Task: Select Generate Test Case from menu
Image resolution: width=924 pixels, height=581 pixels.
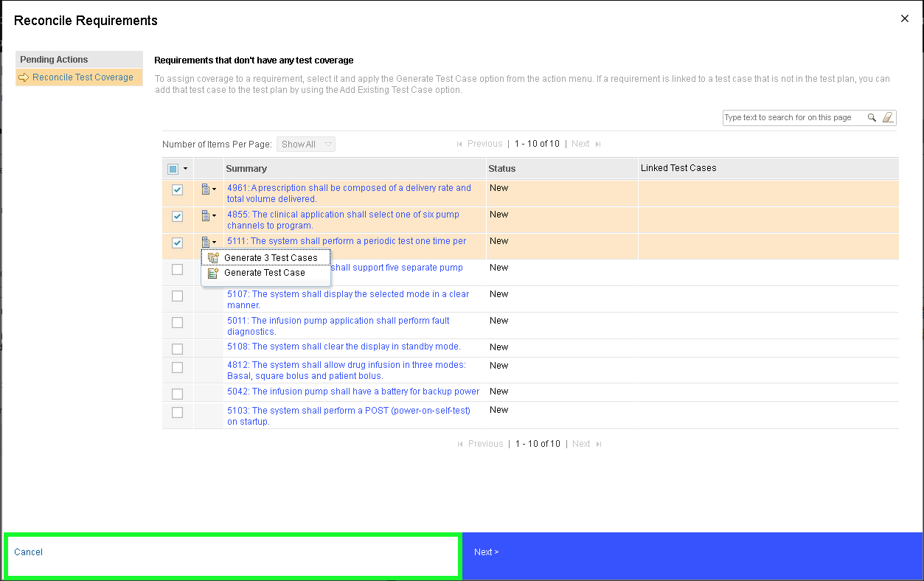Action: (264, 273)
